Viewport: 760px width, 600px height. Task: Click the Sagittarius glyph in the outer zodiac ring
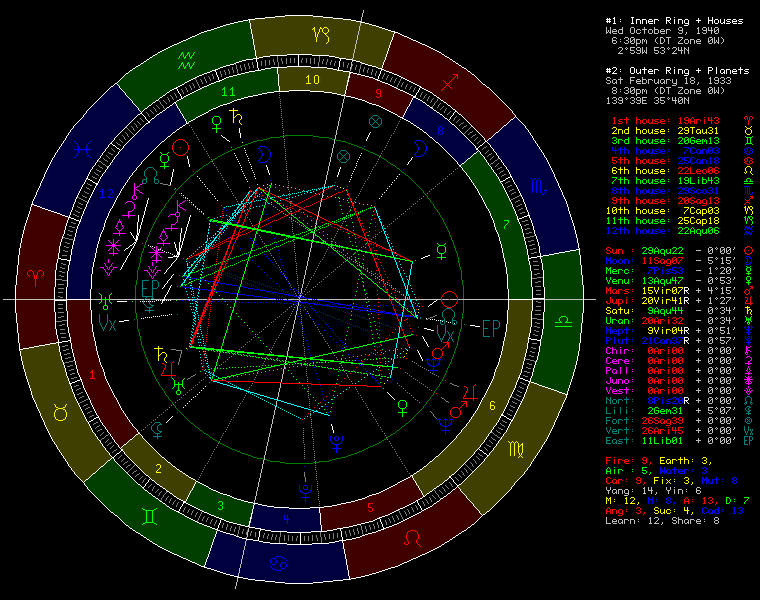click(x=449, y=82)
